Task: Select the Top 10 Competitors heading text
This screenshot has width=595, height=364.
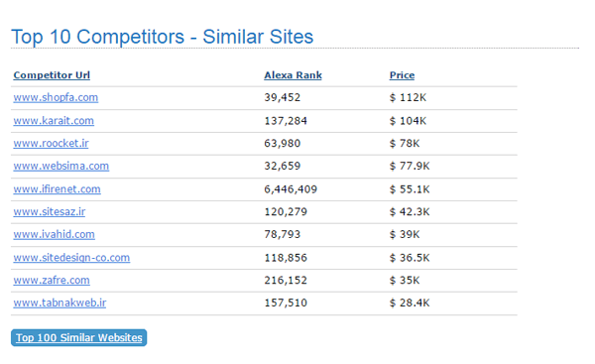Action: [x=163, y=37]
